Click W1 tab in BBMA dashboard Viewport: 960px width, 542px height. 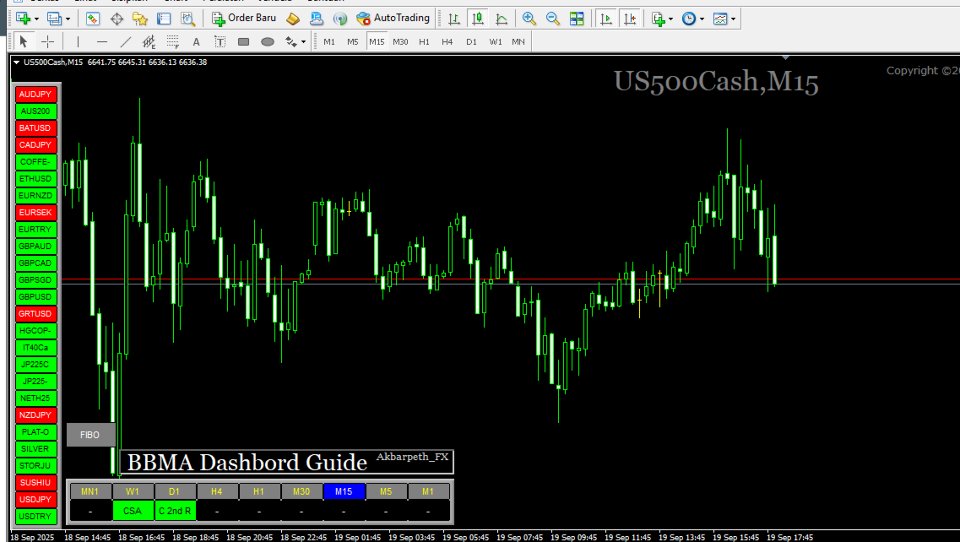[132, 491]
